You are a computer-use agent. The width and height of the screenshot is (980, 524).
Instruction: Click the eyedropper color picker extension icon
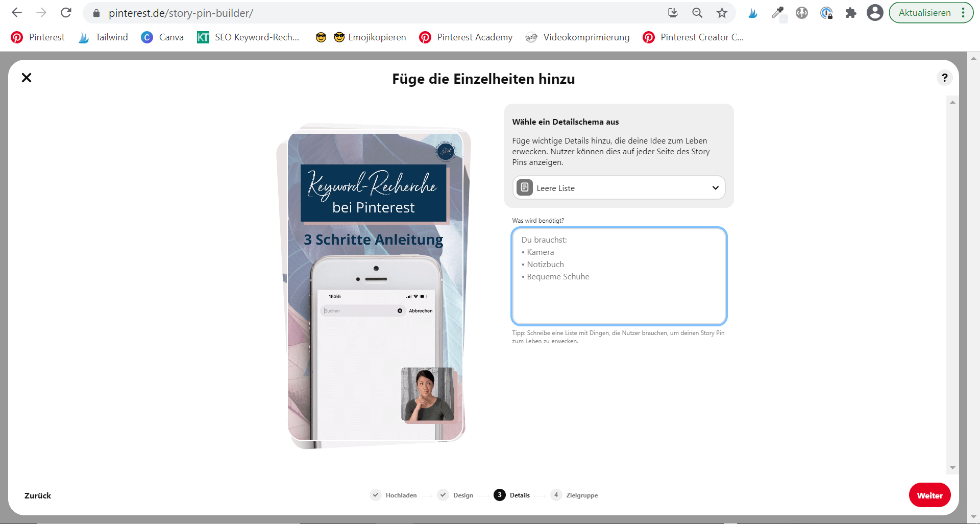tap(777, 13)
